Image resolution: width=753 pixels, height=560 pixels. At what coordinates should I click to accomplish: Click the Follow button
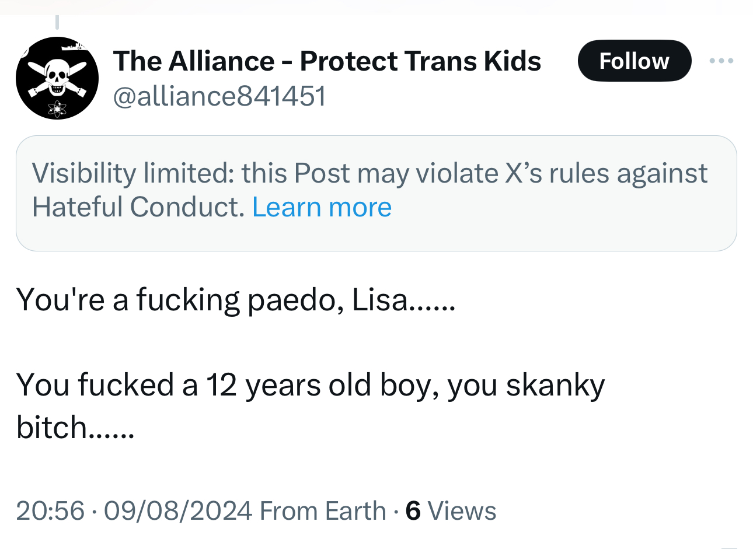[634, 61]
